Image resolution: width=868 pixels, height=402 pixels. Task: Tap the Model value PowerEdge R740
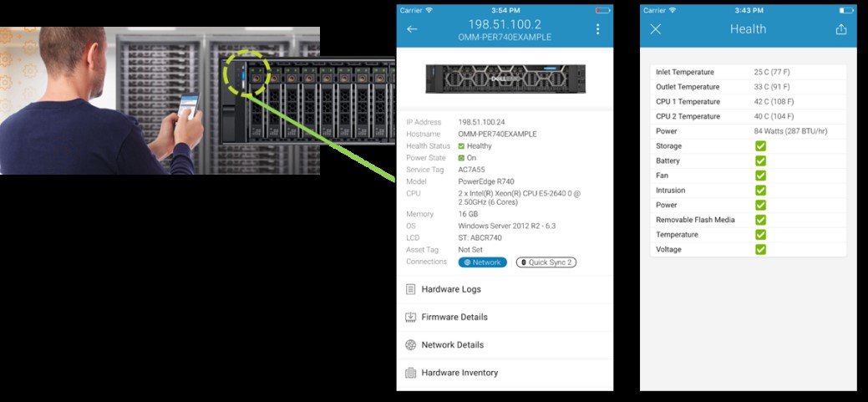tap(486, 181)
